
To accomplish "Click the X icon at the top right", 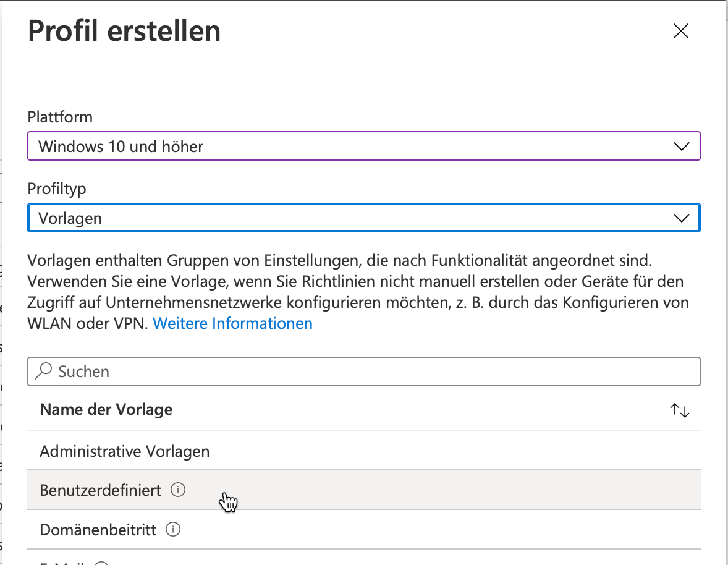I will pyautogui.click(x=680, y=31).
